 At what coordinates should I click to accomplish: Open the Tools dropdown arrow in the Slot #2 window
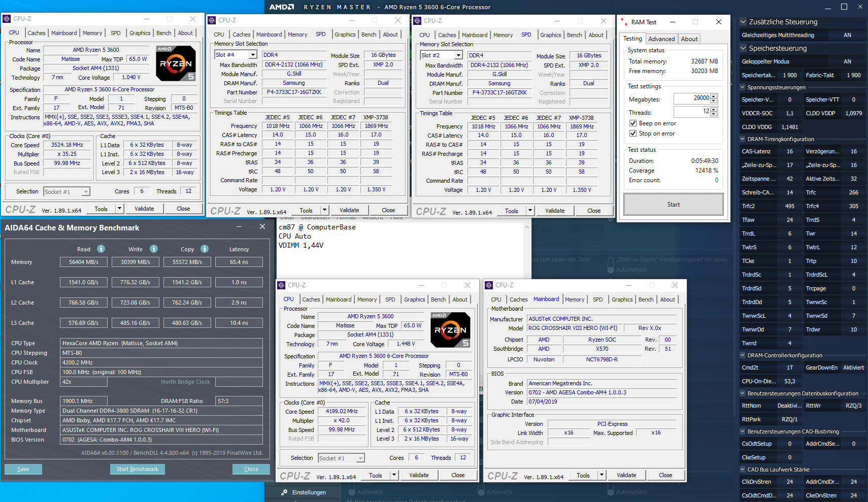tap(530, 211)
